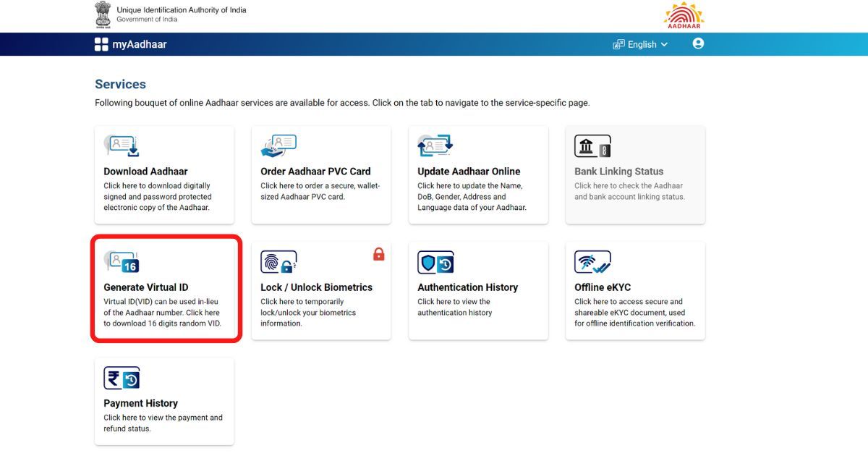This screenshot has width=868, height=456.
Task: Click 'Aadhaar and bank account linking status' description
Action: [629, 191]
